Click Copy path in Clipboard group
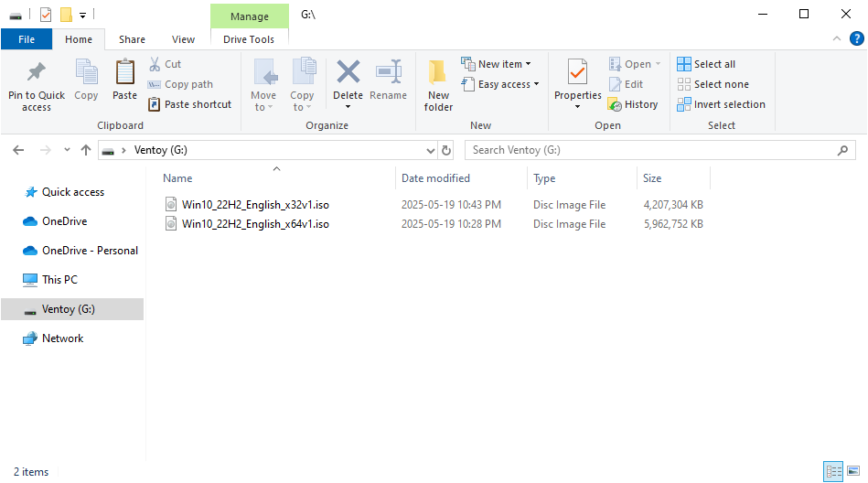The width and height of the screenshot is (868, 483). pos(180,84)
